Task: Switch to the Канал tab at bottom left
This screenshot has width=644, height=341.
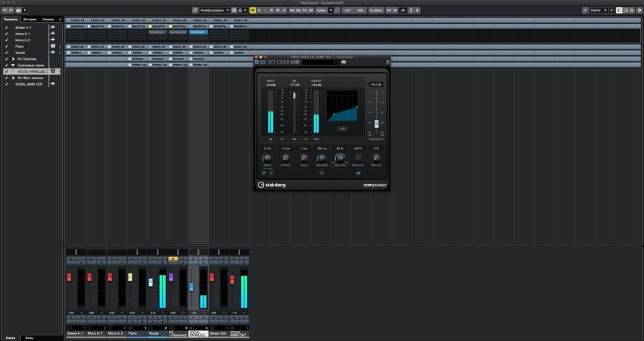Action: click(11, 338)
